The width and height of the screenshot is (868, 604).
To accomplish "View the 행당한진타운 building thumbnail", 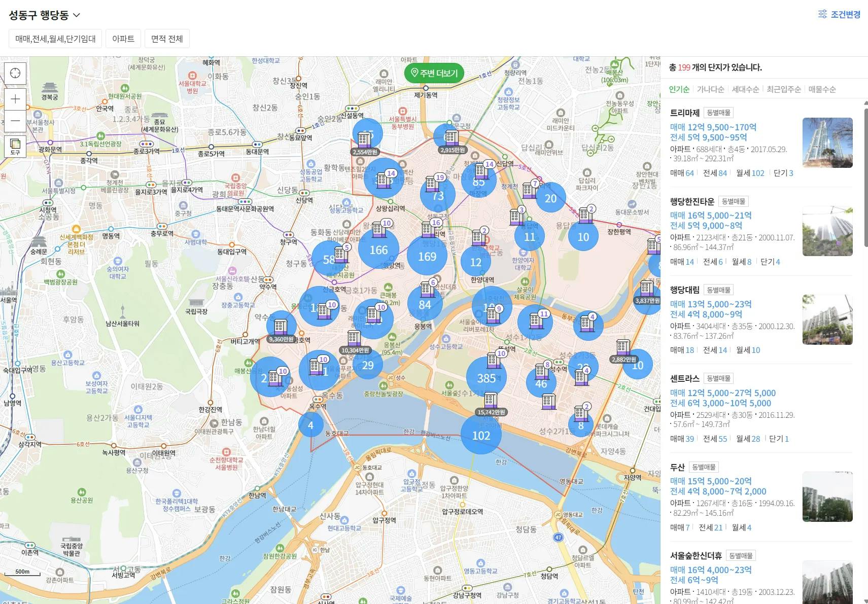I will coord(827,231).
